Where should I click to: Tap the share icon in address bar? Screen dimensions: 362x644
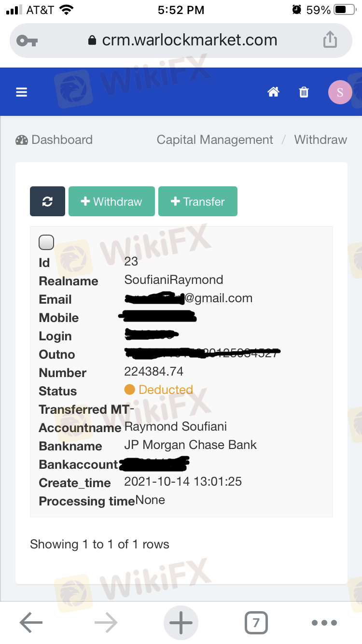[x=330, y=40]
